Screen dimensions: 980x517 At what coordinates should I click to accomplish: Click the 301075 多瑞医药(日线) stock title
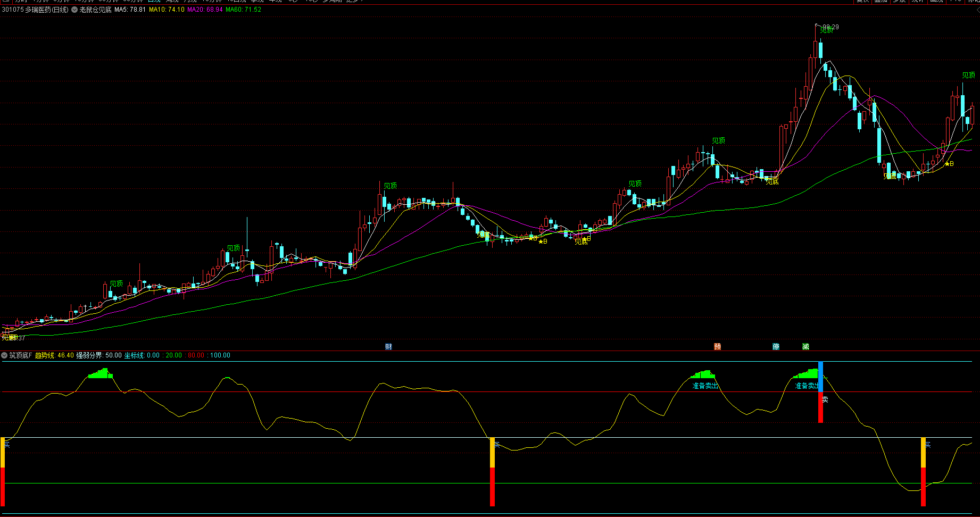coord(35,10)
